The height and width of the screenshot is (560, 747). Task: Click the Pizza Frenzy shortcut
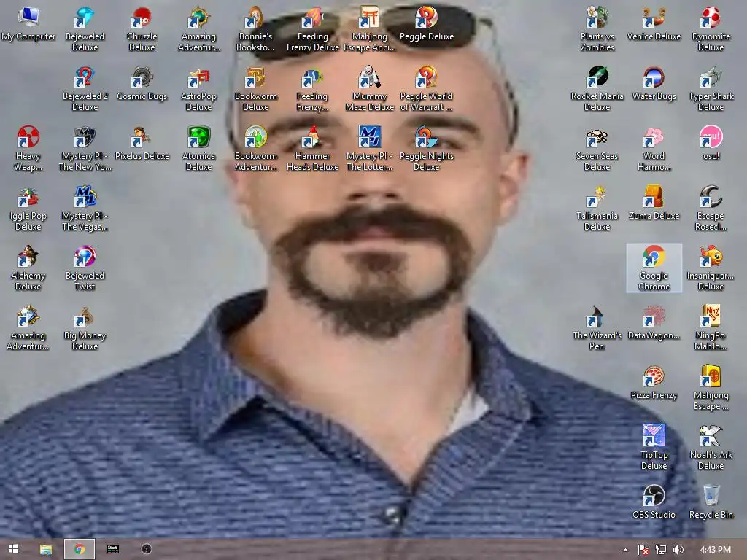[x=654, y=383]
